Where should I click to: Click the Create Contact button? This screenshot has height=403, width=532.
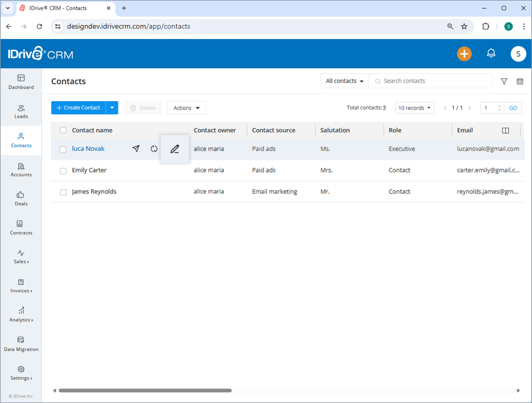(x=77, y=108)
